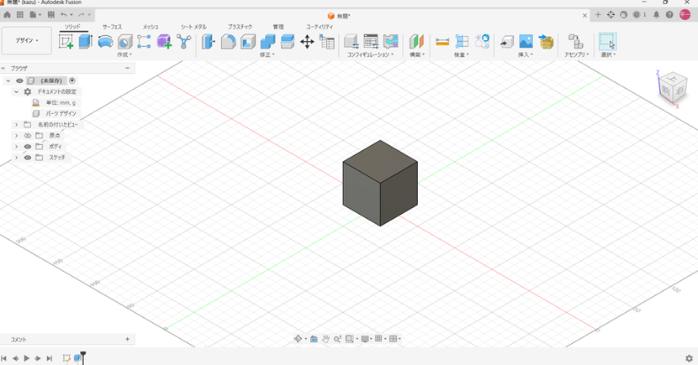Activate the (未保存) component radio button
This screenshot has height=365, width=698.
(x=72, y=81)
